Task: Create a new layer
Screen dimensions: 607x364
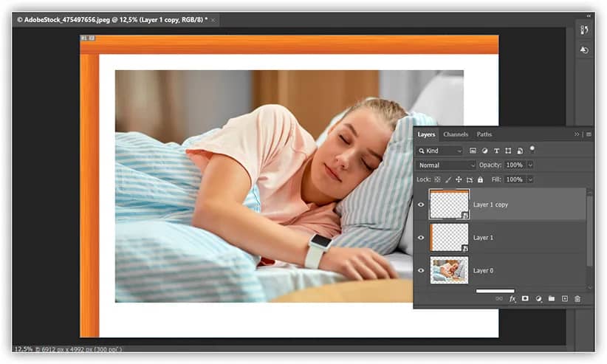Action: point(565,299)
